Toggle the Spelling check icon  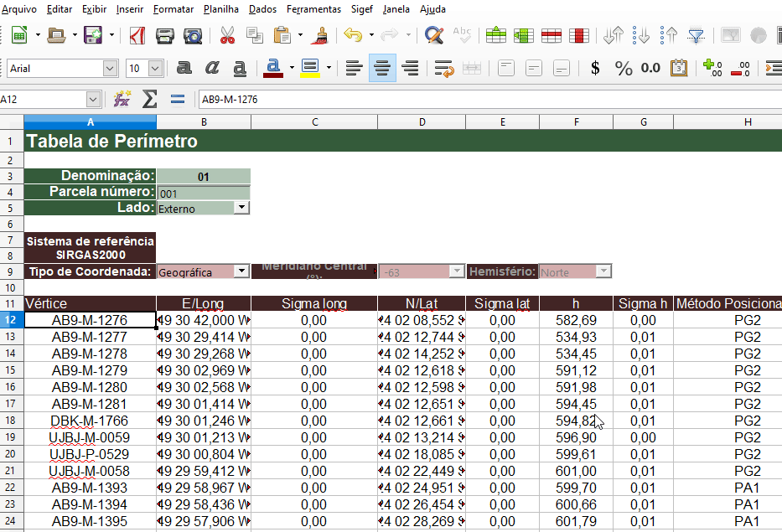462,35
